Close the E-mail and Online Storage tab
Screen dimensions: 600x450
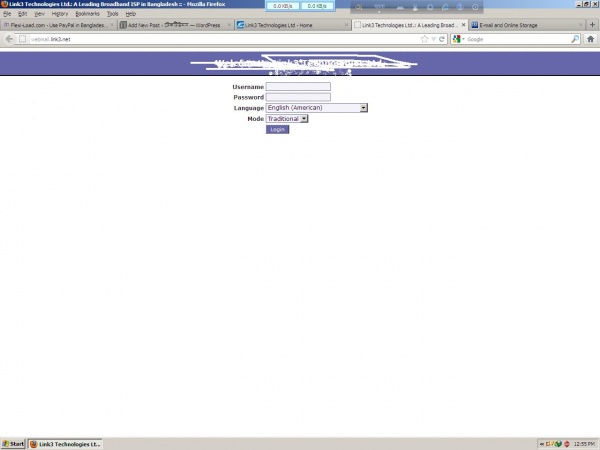click(x=580, y=25)
